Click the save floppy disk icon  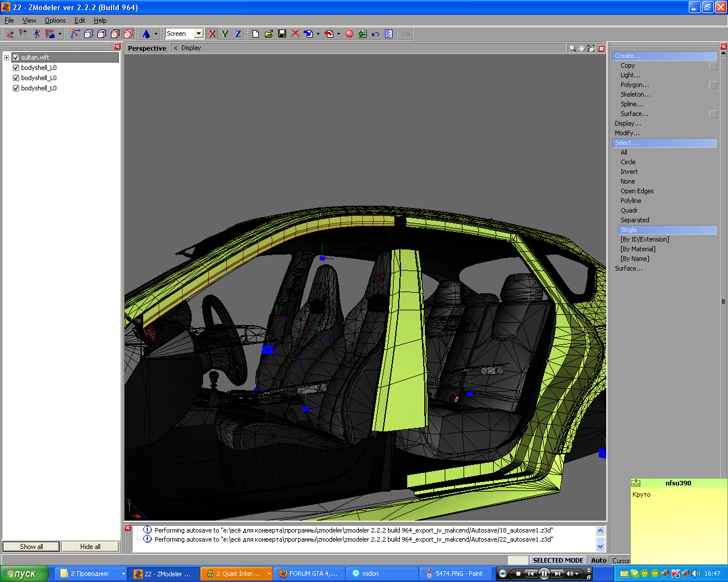[282, 34]
